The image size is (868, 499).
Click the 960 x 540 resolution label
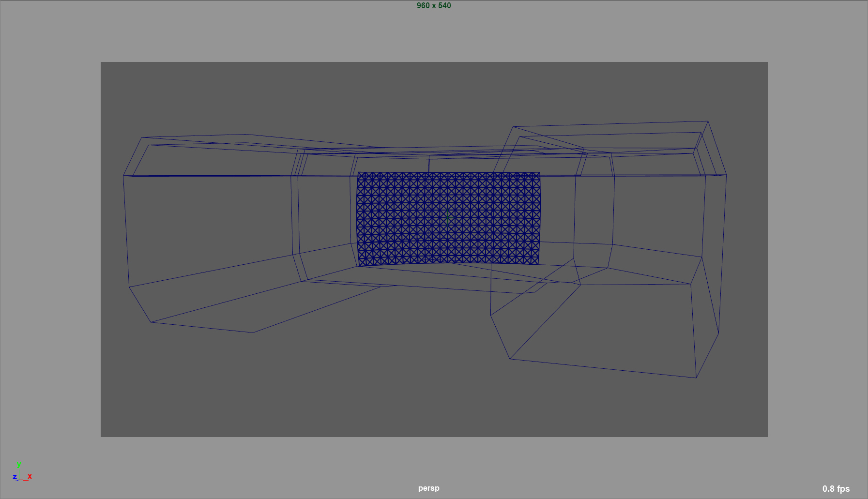click(434, 6)
